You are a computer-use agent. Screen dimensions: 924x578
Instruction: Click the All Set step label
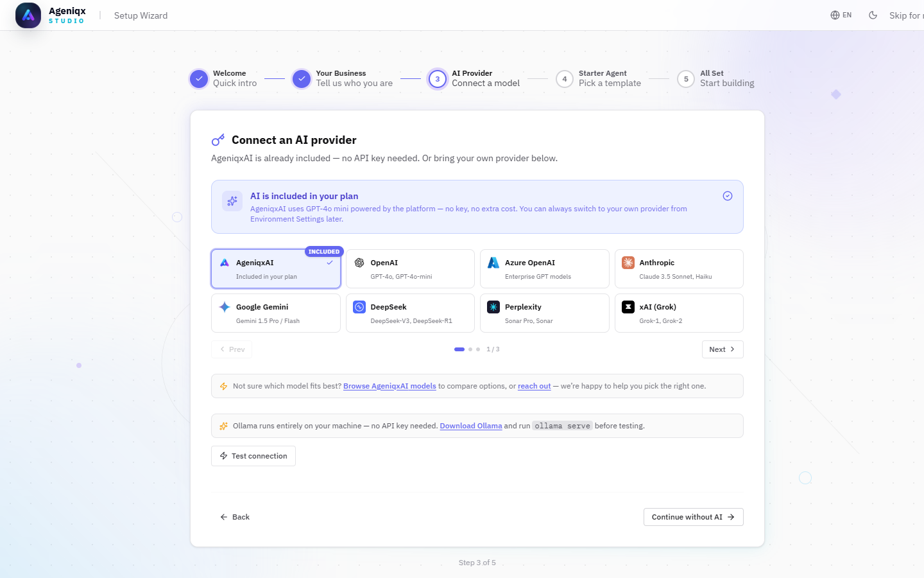[712, 73]
